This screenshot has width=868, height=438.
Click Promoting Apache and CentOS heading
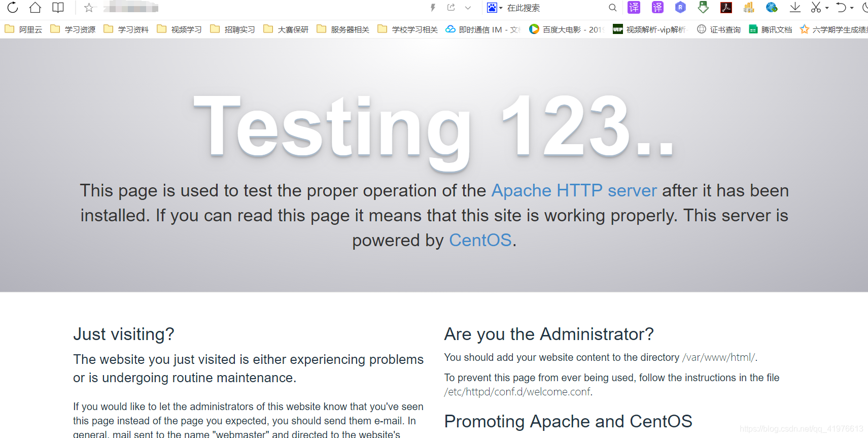coord(568,421)
